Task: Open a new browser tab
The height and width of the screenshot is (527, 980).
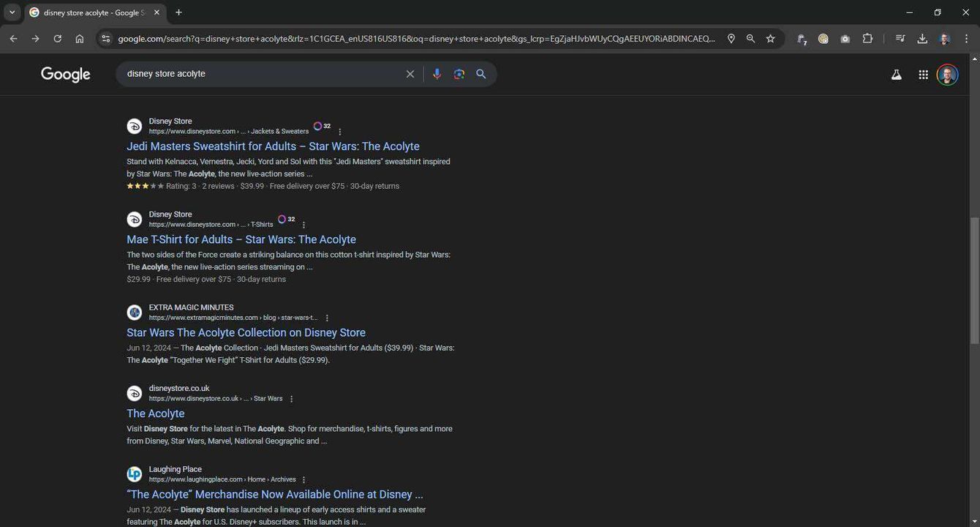Action: coord(178,12)
